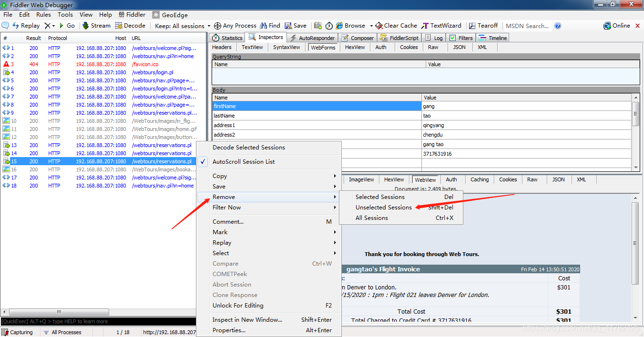Select session 11 home.gif image row
Viewport: 644px width, 337px height.
(x=98, y=129)
